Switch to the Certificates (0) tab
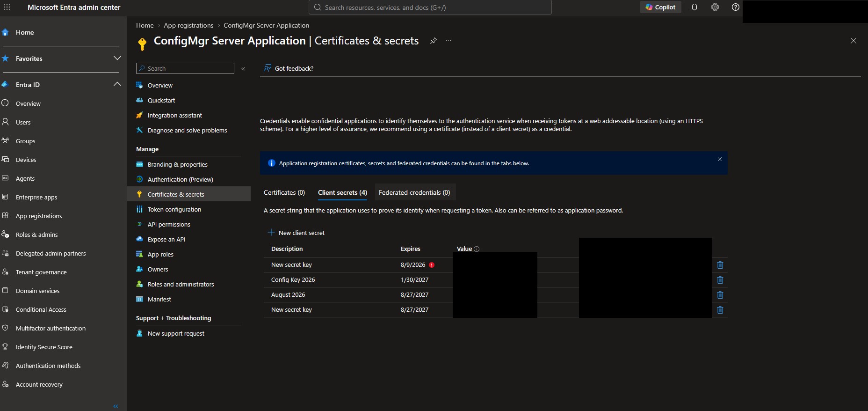 tap(284, 192)
